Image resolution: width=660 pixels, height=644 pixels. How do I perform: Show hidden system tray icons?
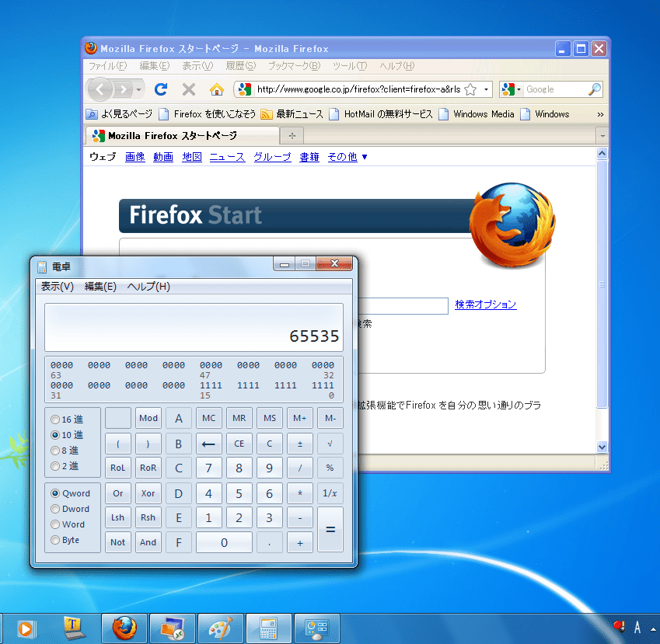coord(653,629)
